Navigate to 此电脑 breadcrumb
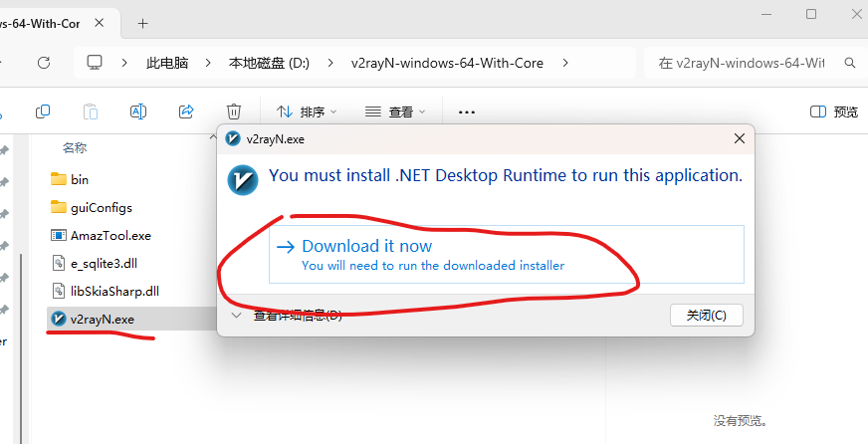The width and height of the screenshot is (868, 444). 167,63
